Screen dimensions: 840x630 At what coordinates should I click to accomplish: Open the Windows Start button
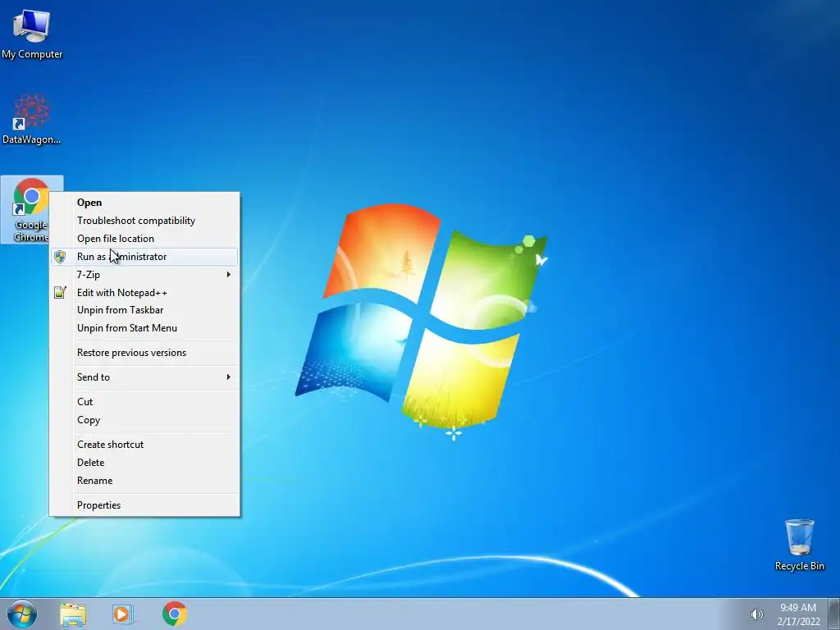[22, 614]
